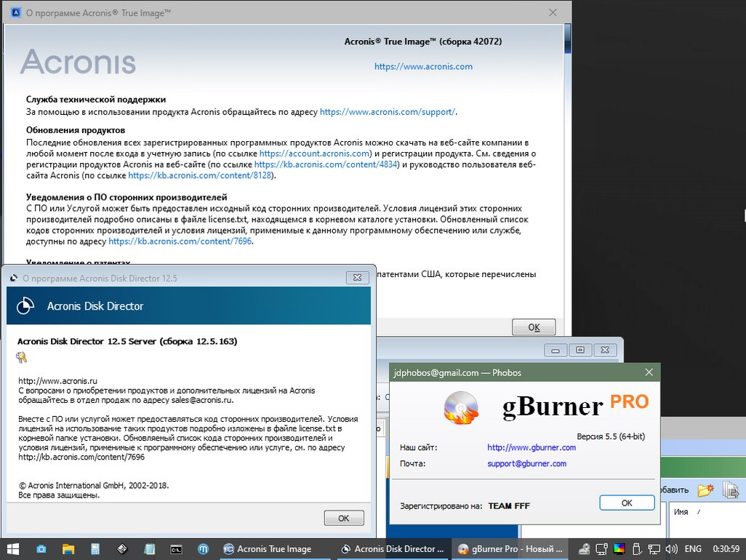Open the http://www.gburner.com link
This screenshot has height=560, width=746.
pyautogui.click(x=532, y=447)
